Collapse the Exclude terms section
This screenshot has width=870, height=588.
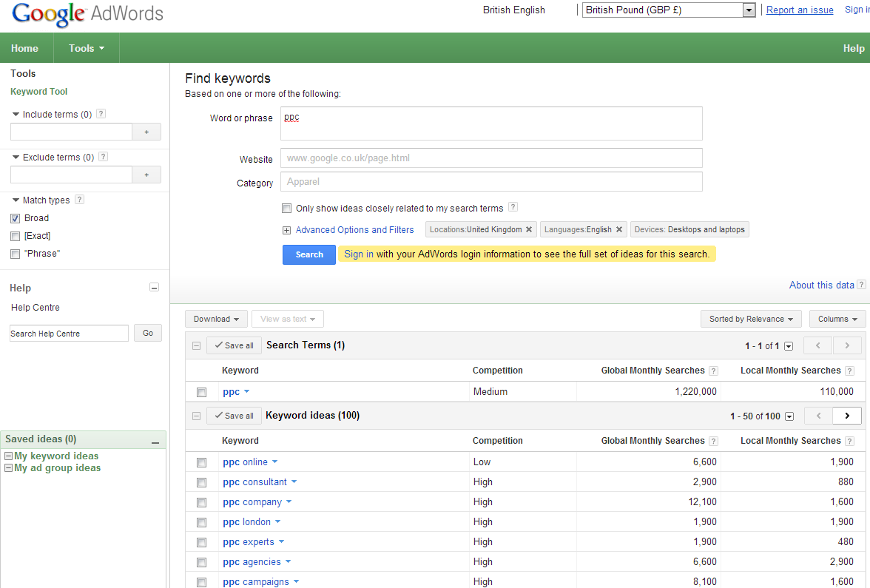click(16, 157)
